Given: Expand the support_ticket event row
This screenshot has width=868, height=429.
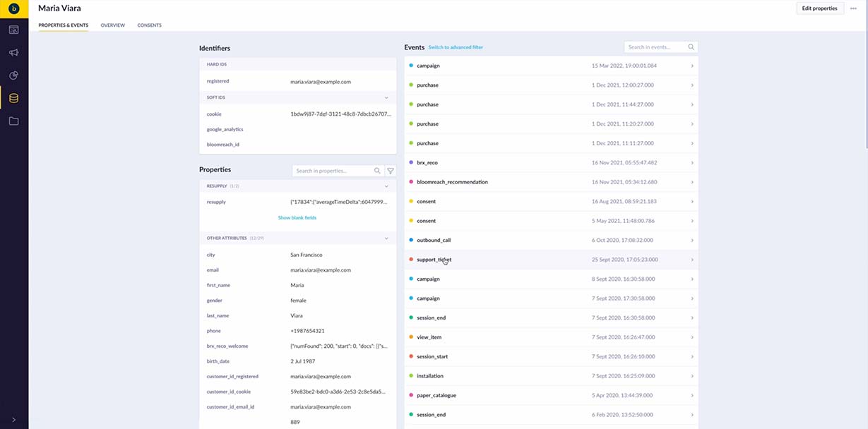Looking at the screenshot, I should (691, 260).
